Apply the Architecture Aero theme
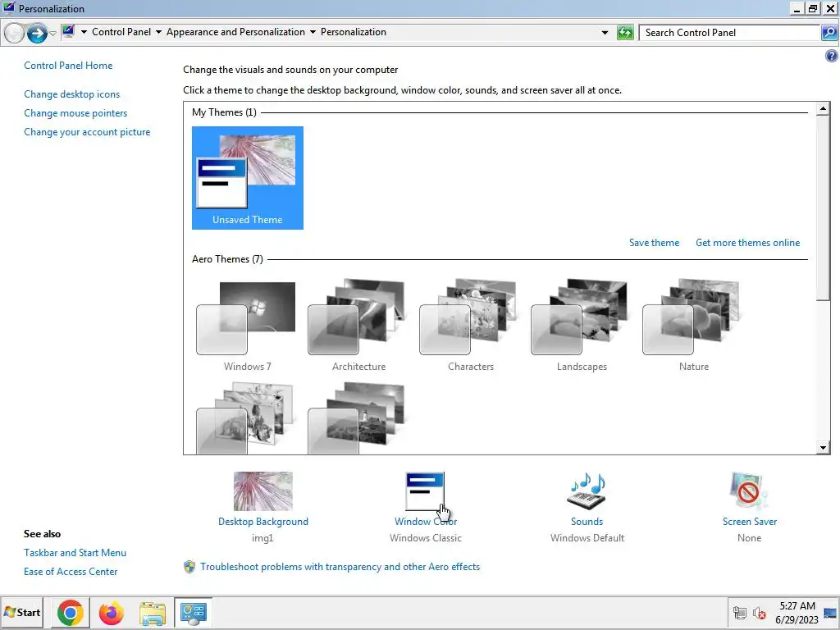 click(358, 326)
